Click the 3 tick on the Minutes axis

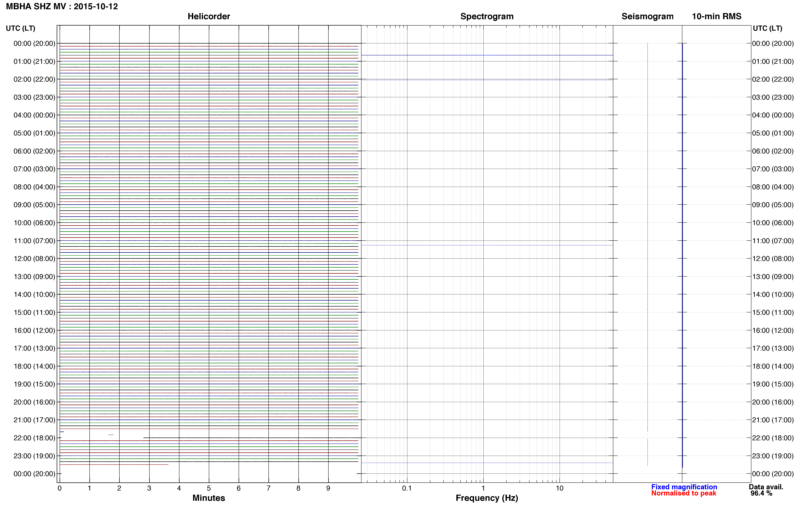coord(149,488)
